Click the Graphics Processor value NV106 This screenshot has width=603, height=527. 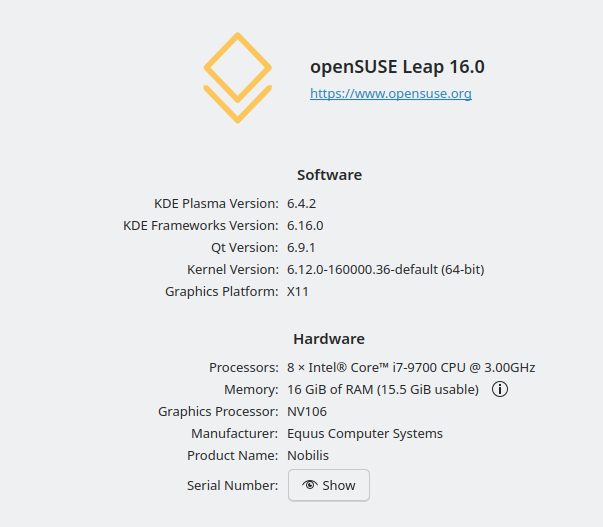tap(307, 411)
